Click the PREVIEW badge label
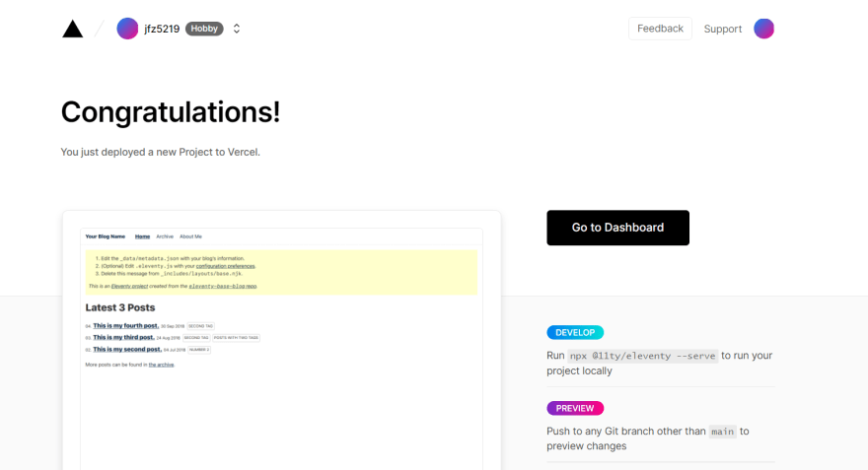The height and width of the screenshot is (470, 868). [575, 408]
